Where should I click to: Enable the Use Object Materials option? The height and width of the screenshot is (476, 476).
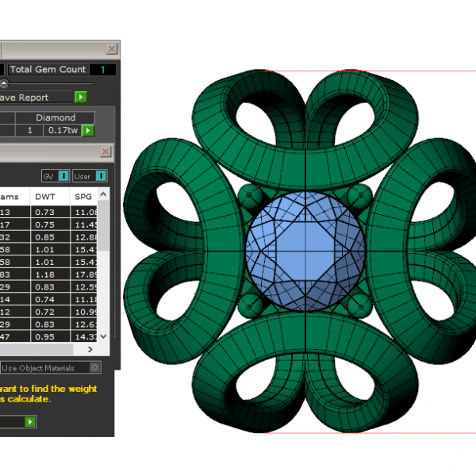95,368
